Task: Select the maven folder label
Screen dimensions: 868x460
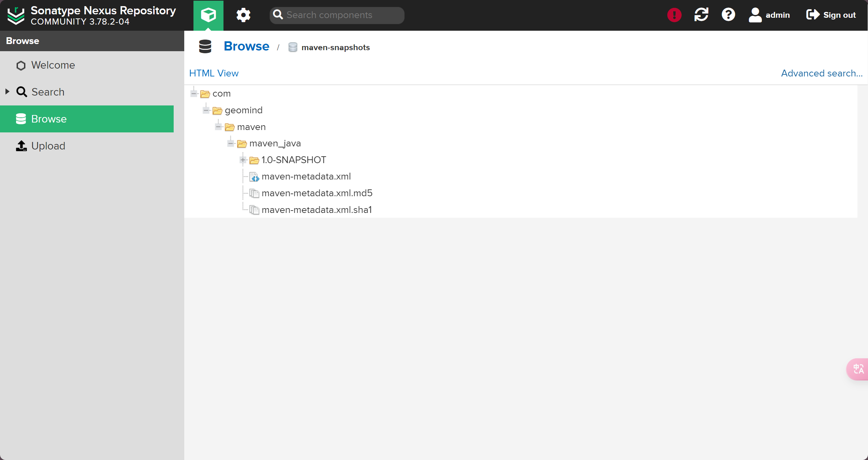Action: click(251, 127)
